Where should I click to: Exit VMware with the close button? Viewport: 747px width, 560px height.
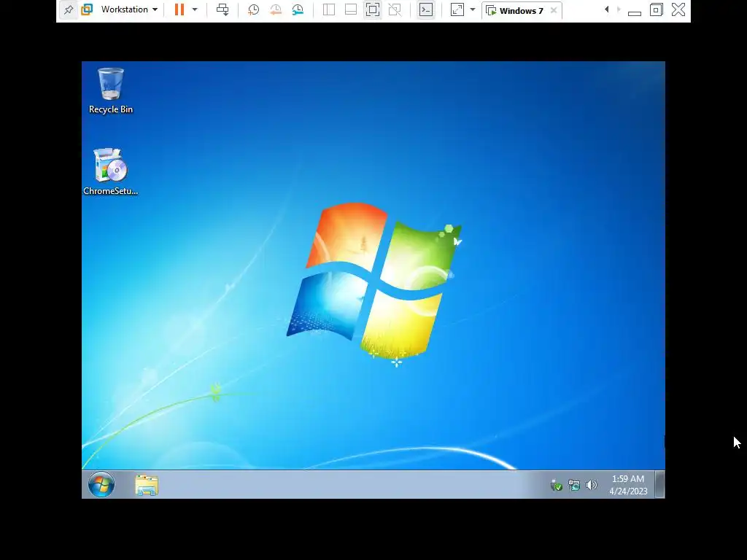(x=678, y=9)
